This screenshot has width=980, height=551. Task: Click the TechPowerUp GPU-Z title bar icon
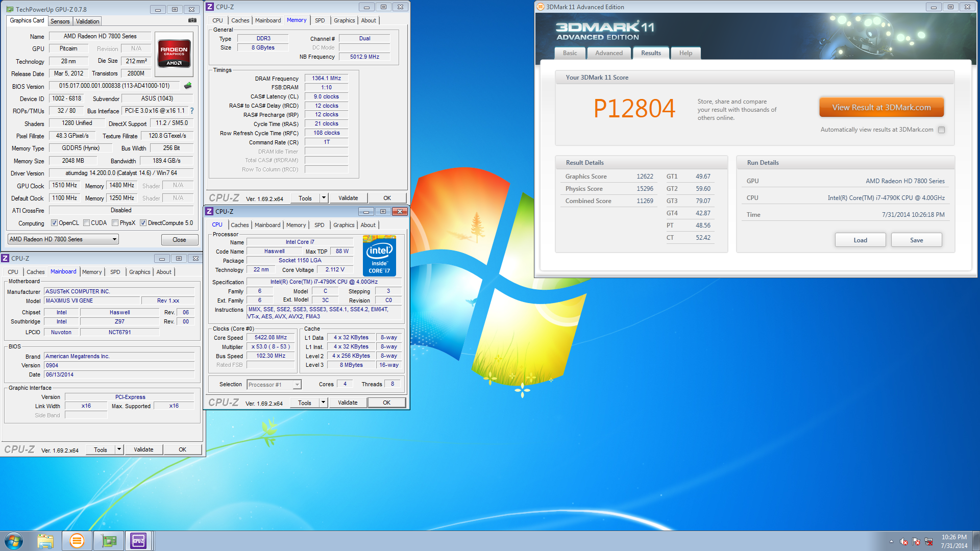pyautogui.click(x=10, y=9)
